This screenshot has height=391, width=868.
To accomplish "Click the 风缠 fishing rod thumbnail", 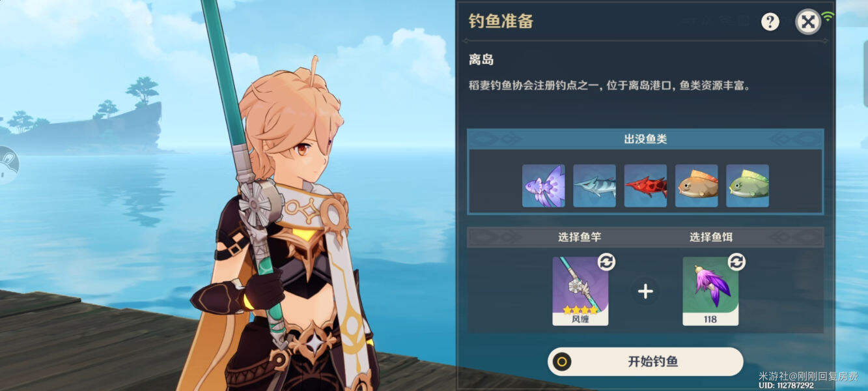I will [580, 291].
